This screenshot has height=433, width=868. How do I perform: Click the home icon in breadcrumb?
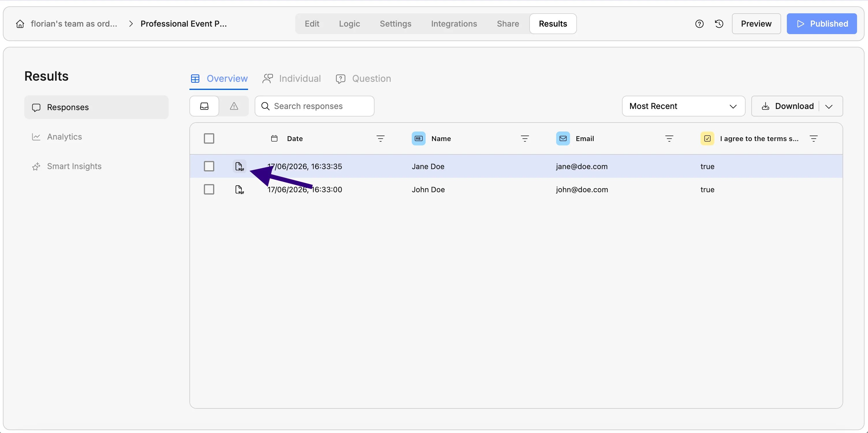pos(20,24)
